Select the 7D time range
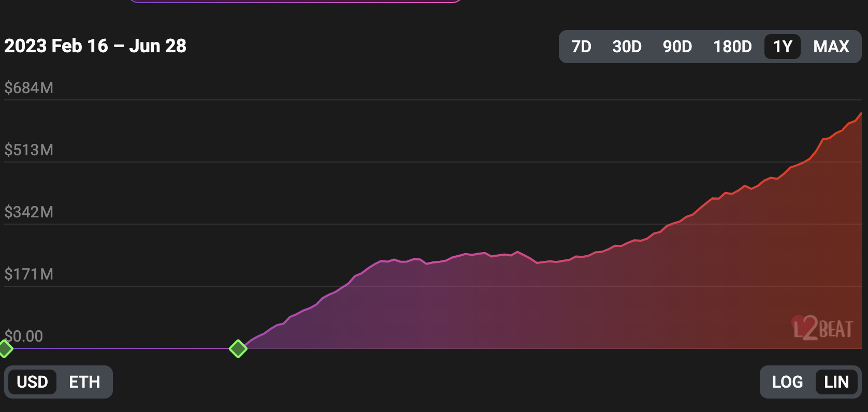 [581, 47]
